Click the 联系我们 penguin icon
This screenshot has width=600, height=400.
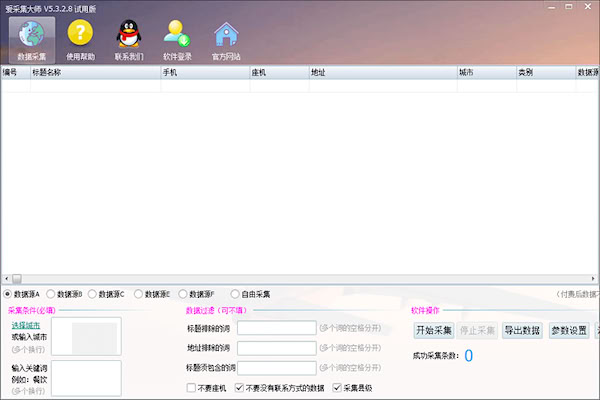pos(129,40)
